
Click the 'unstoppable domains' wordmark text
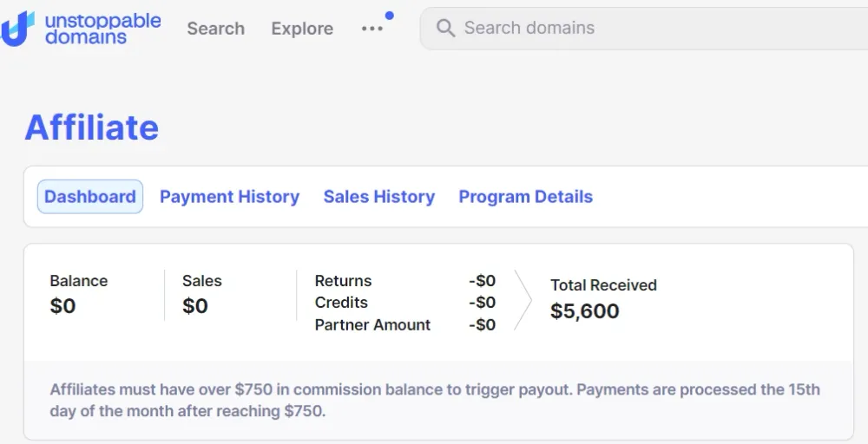pyautogui.click(x=102, y=29)
